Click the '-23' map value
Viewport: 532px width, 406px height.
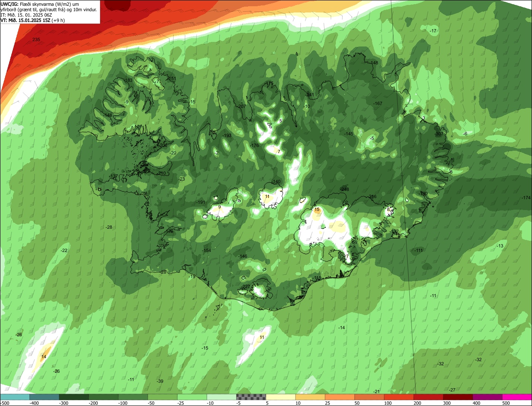[x=182, y=179]
